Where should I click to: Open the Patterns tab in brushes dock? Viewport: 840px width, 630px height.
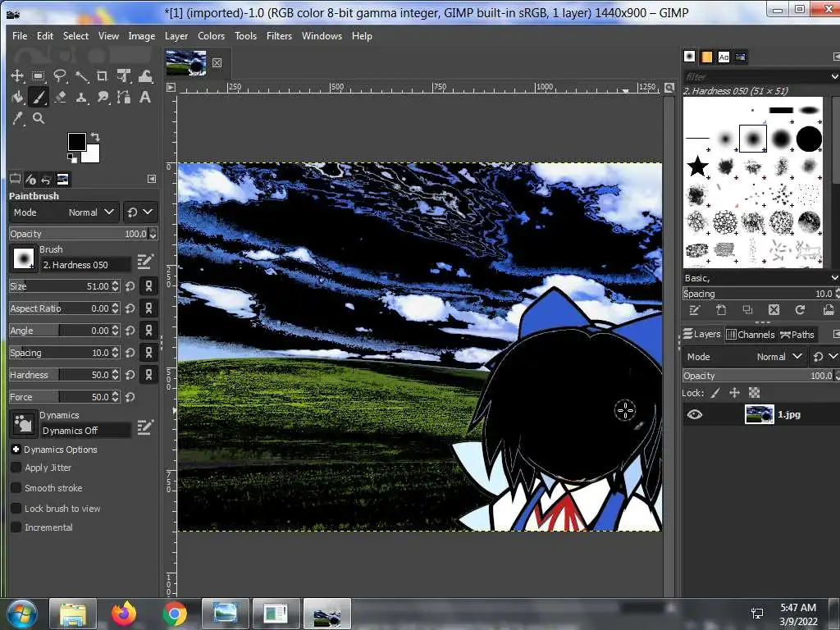click(x=707, y=57)
